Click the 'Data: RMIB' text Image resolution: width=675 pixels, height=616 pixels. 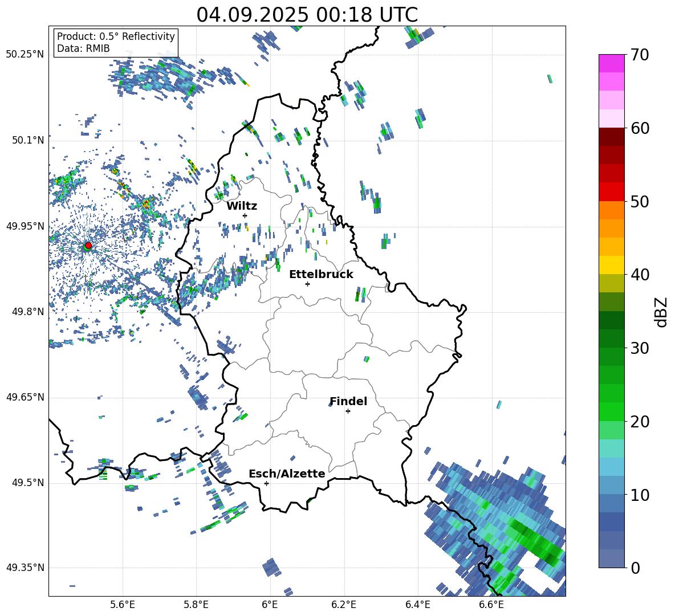83,48
